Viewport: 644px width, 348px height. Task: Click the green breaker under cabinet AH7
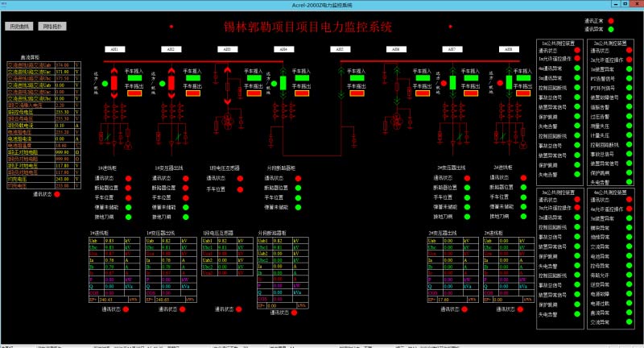[451, 84]
